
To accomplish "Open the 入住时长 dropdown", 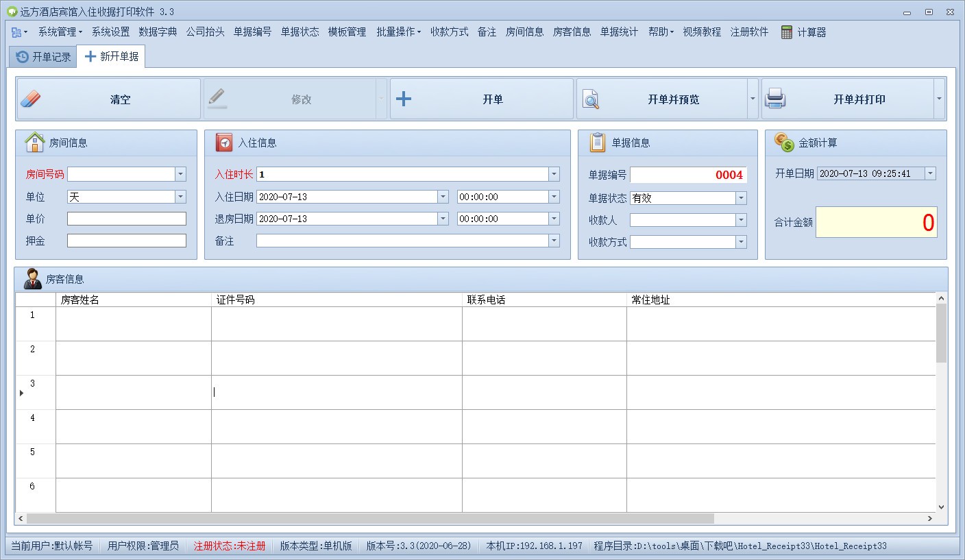I will (x=554, y=175).
